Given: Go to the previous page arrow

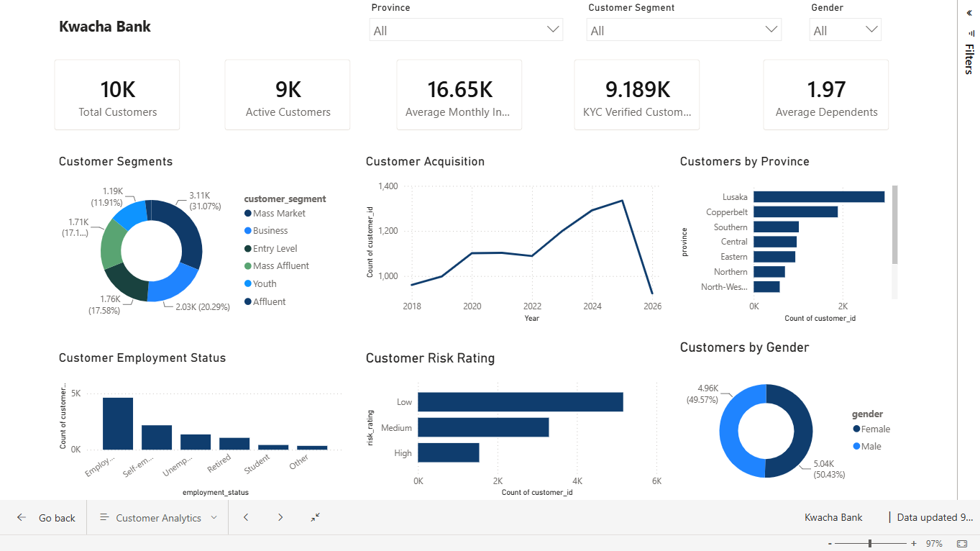Looking at the screenshot, I should pos(246,517).
